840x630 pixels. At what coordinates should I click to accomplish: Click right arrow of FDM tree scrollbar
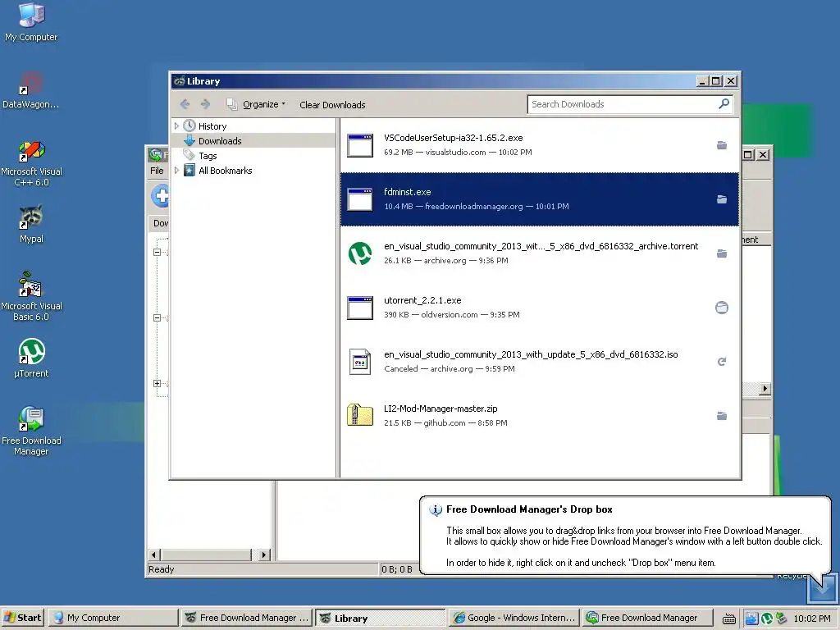264,555
